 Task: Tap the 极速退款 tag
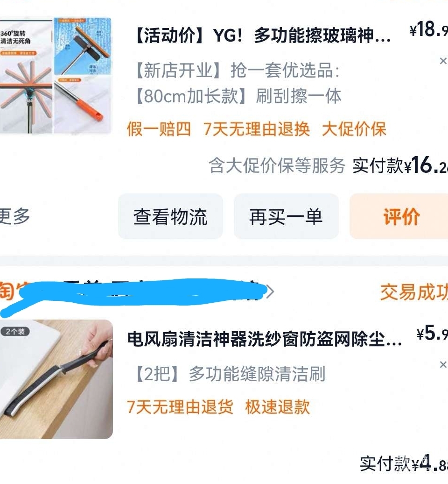278,406
